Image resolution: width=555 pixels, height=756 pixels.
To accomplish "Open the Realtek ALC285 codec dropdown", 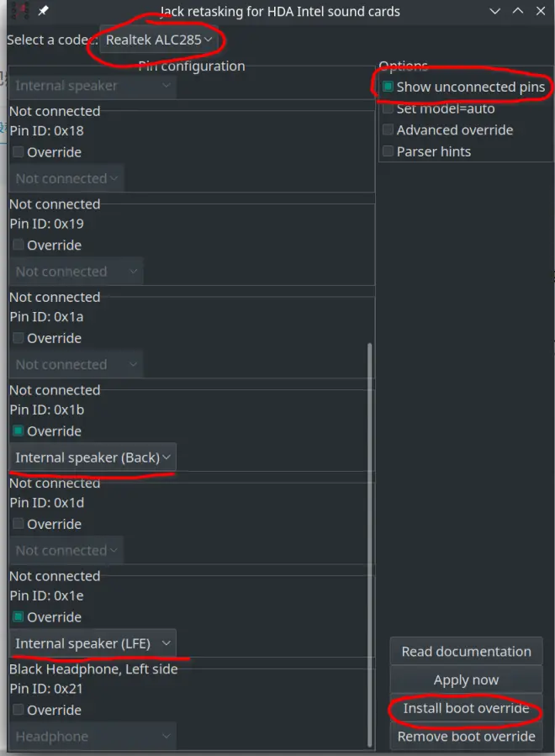I will coord(159,40).
